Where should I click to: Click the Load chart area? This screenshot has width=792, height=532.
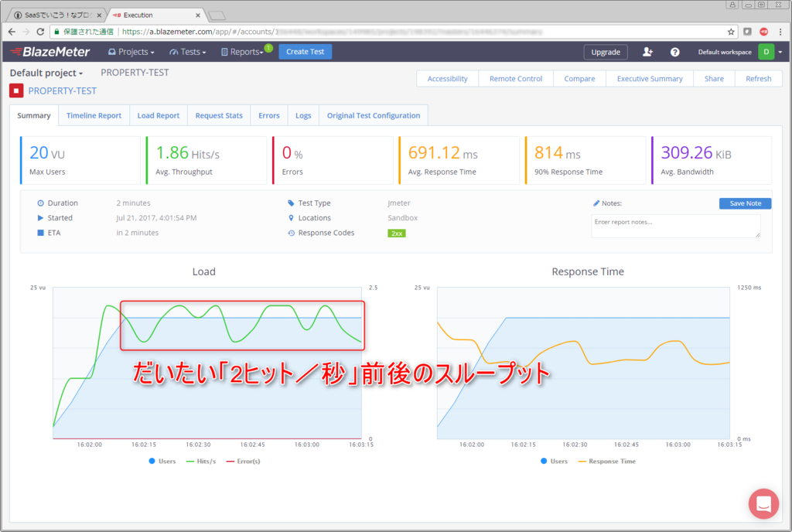click(x=207, y=363)
